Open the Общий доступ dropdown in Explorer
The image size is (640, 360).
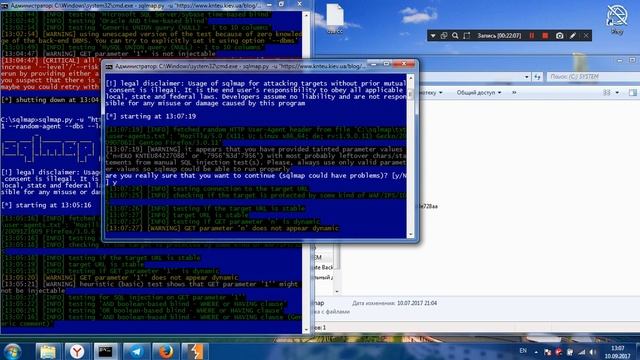(478, 93)
